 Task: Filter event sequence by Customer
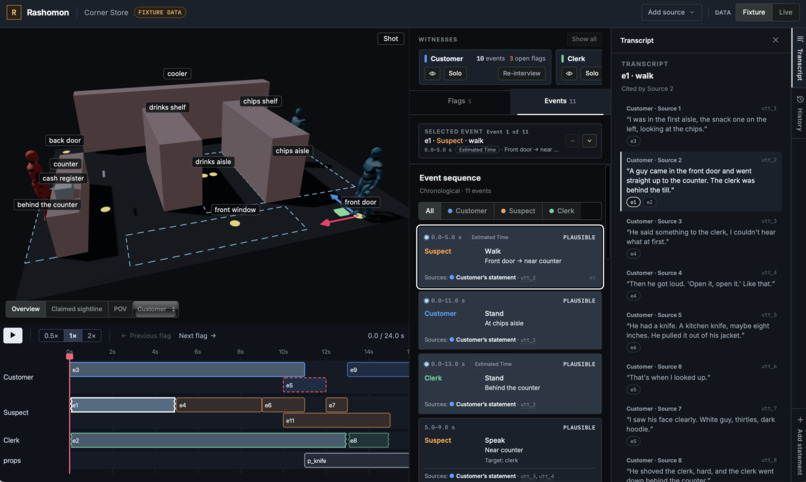tap(467, 211)
